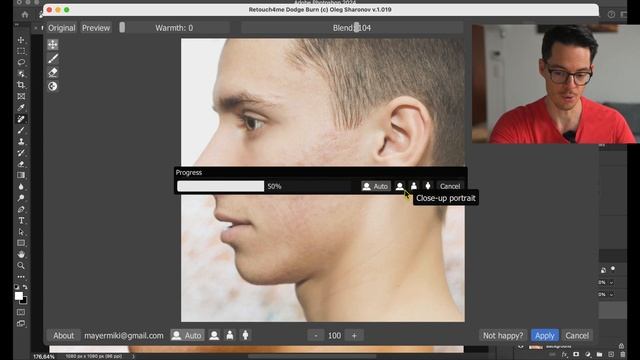The image size is (640, 360).
Task: Toggle Auto mode in Progress dialog
Action: click(x=376, y=186)
